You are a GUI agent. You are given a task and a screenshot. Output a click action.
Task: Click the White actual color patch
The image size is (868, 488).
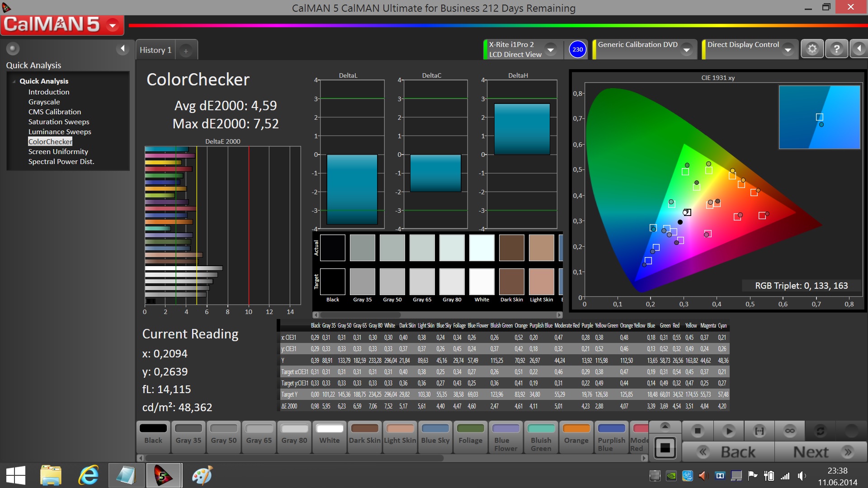point(481,248)
